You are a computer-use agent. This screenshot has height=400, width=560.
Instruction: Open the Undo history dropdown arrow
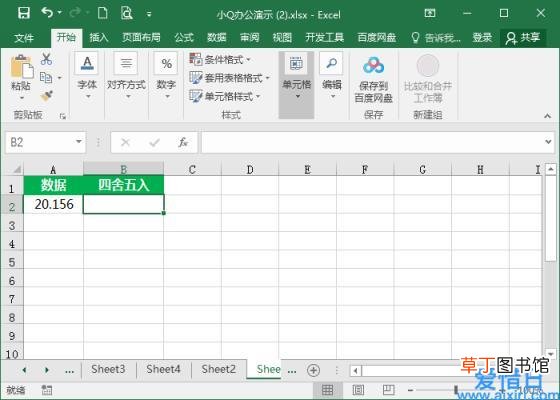(60, 12)
